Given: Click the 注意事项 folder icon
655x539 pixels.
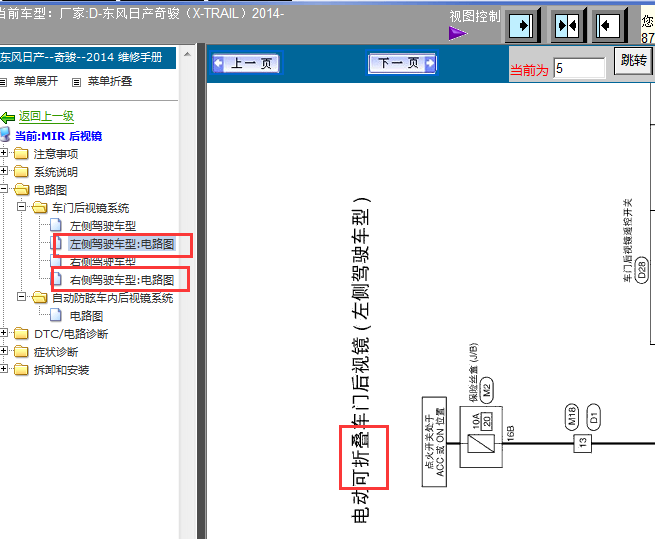Looking at the screenshot, I should coord(21,154).
